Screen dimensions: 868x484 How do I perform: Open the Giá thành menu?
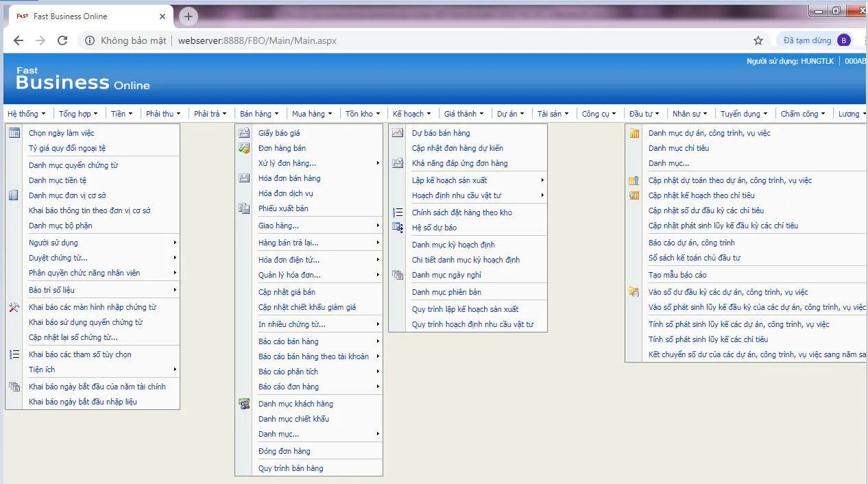pos(463,114)
